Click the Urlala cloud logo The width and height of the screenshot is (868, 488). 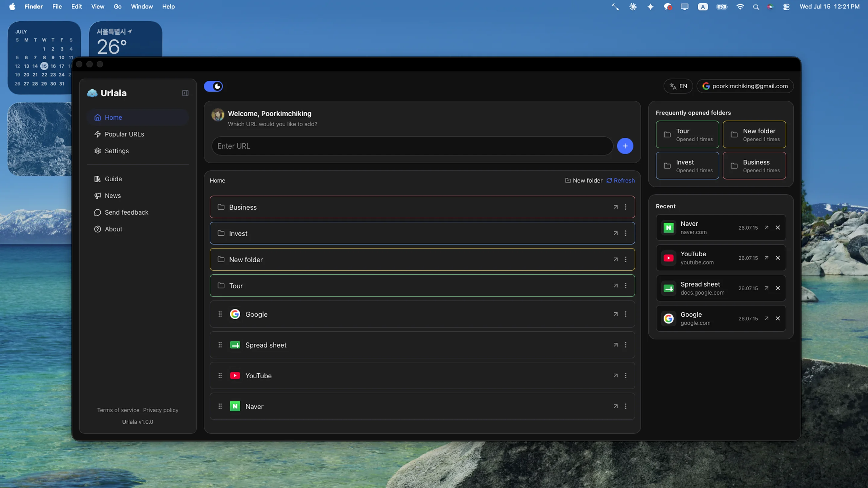92,93
